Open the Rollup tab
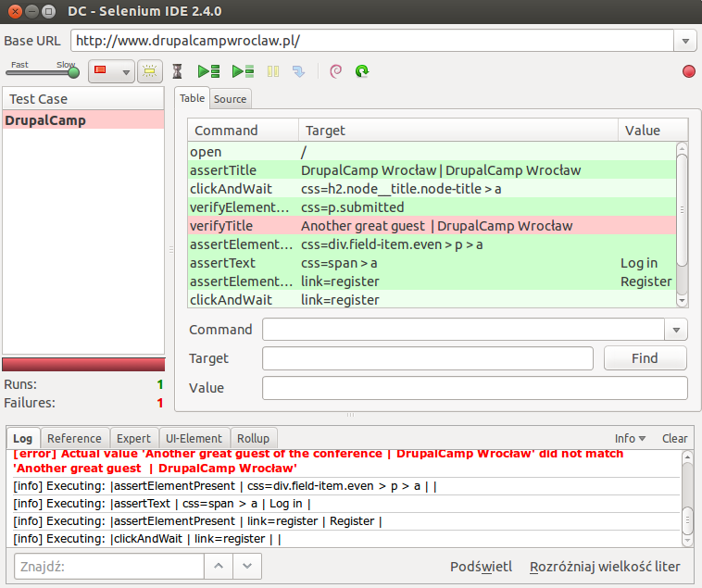 [x=254, y=439]
